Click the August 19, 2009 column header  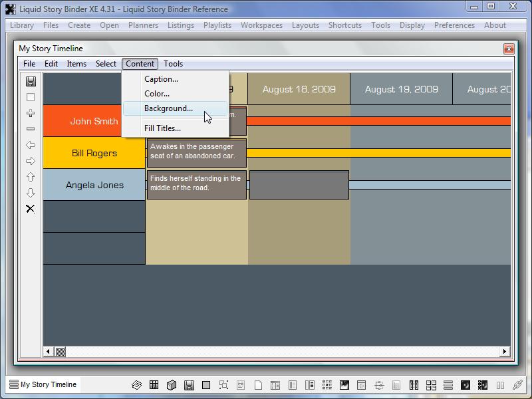pos(401,89)
